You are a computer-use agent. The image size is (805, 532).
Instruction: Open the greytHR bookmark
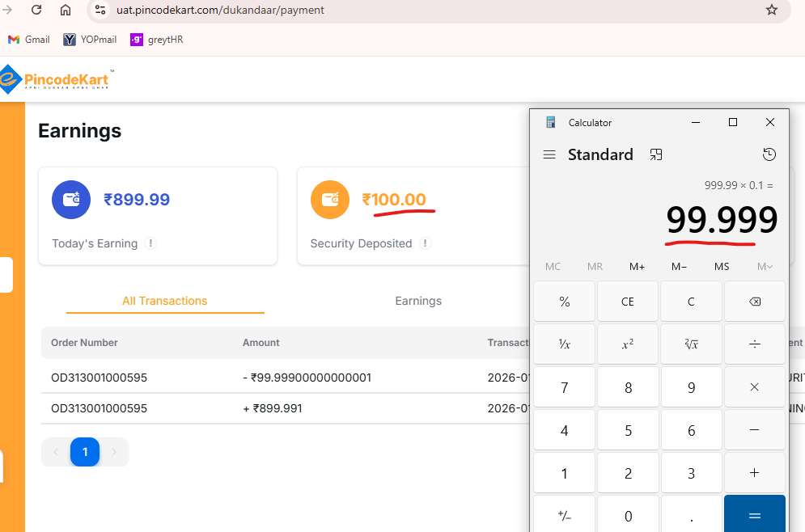point(157,39)
